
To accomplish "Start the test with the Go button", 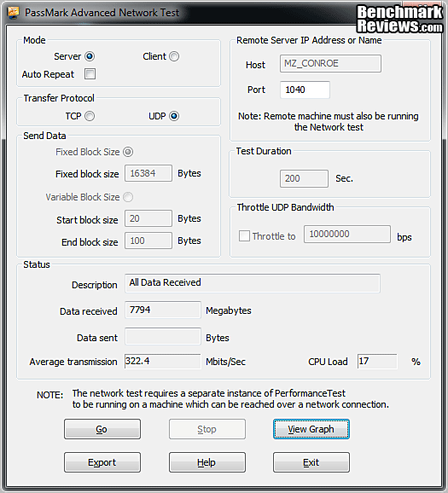I will tap(102, 429).
